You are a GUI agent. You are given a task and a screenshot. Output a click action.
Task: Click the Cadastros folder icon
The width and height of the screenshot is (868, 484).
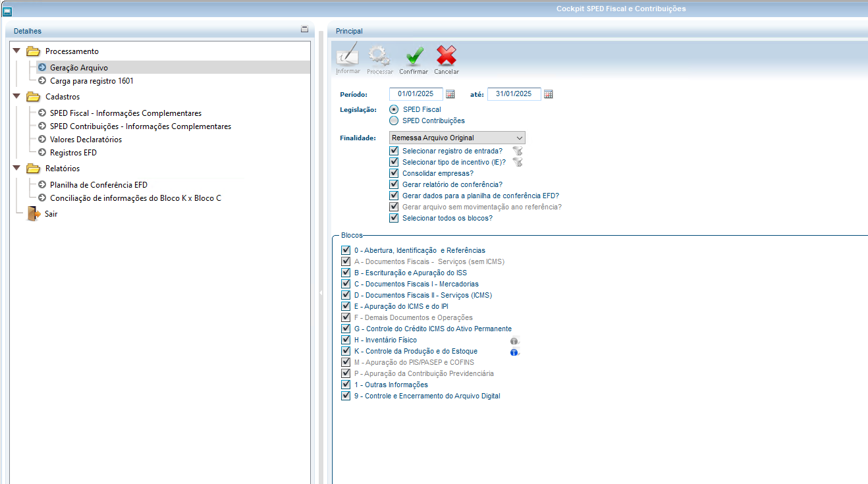33,97
